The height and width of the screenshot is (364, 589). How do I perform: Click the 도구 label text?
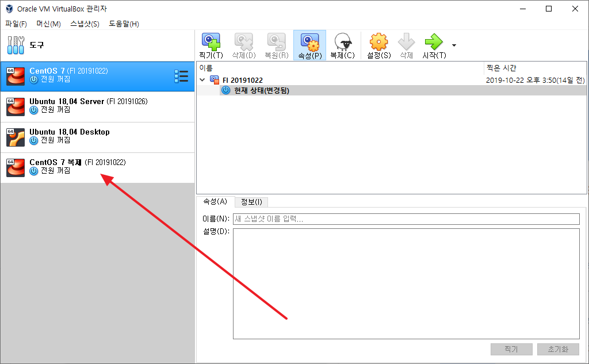tap(37, 45)
